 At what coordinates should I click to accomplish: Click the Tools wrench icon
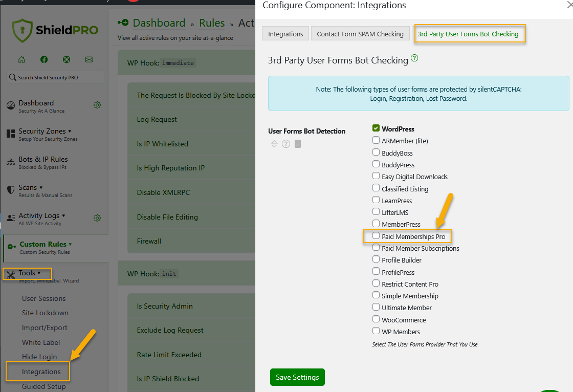(11, 275)
